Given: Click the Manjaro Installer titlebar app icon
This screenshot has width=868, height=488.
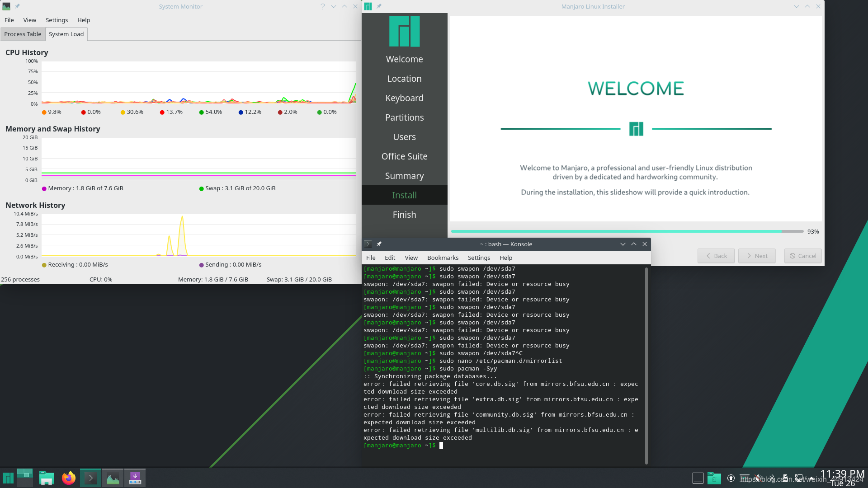Looking at the screenshot, I should (x=368, y=6).
